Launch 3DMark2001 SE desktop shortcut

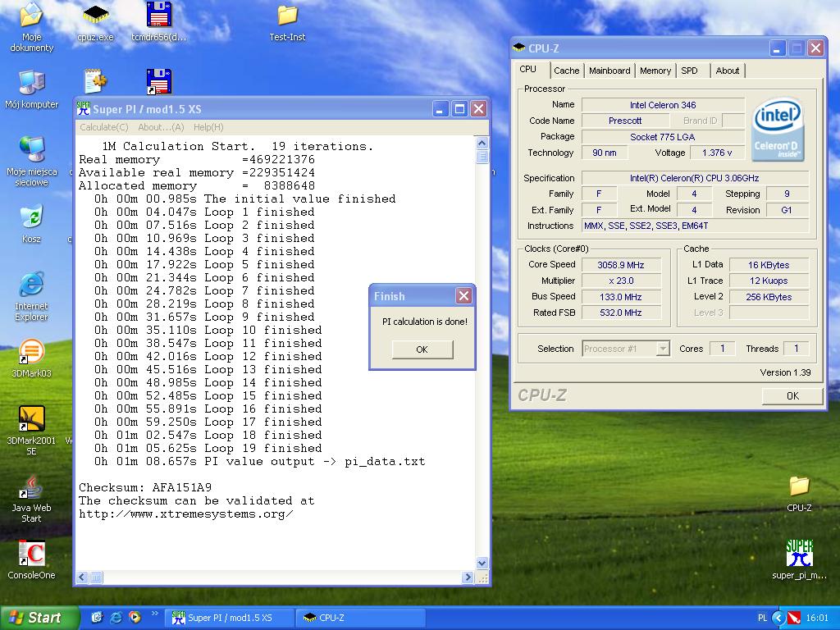click(31, 430)
